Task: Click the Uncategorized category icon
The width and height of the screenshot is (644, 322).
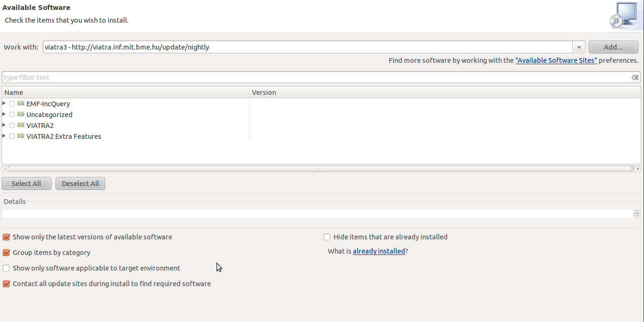Action: pos(20,114)
